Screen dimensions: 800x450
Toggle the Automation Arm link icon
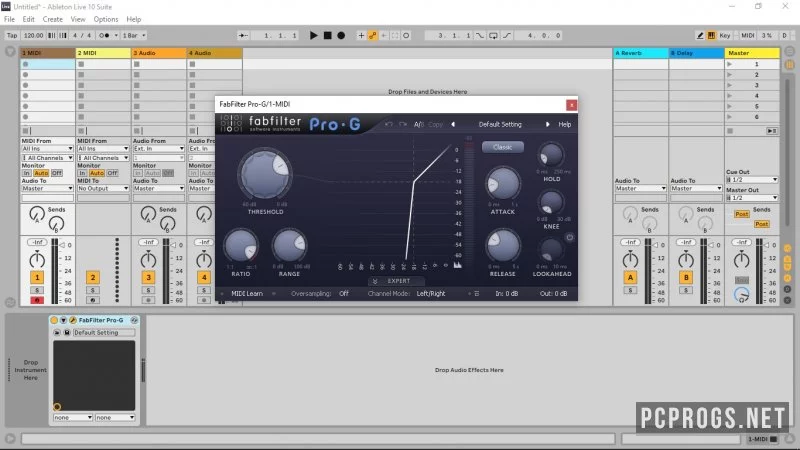[x=372, y=35]
